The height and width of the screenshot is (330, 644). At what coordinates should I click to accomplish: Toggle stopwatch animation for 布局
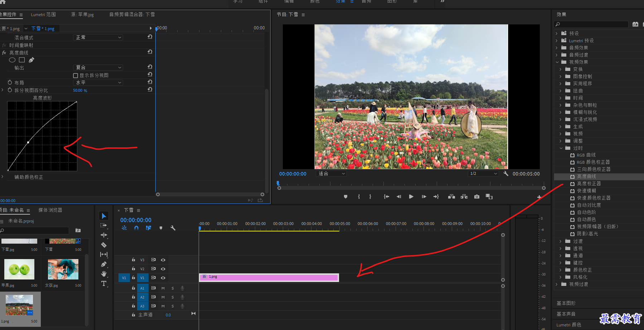point(10,82)
